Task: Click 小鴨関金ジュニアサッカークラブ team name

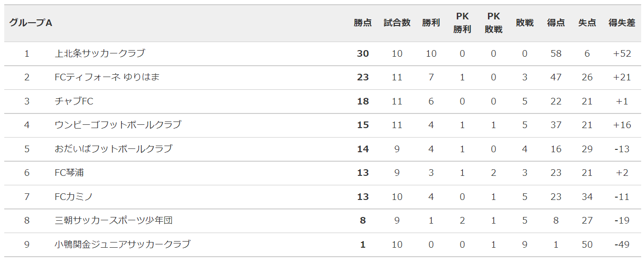Action: 122,244
